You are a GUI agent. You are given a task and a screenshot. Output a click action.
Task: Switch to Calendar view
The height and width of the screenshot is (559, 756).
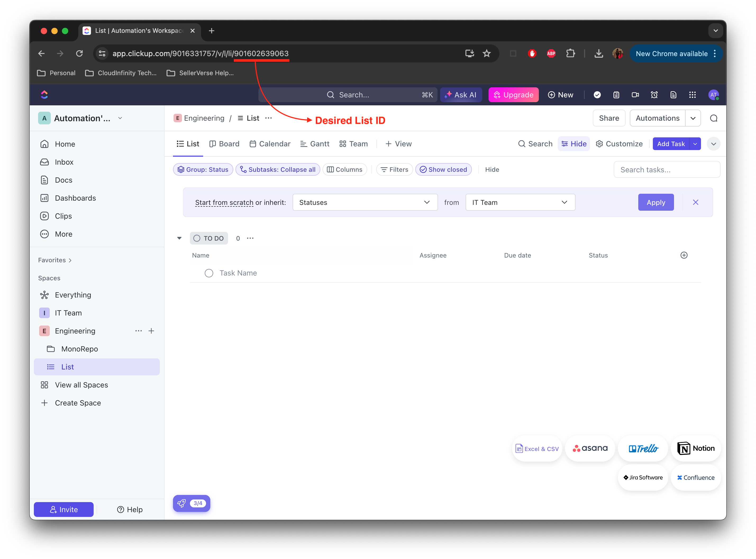coord(270,143)
